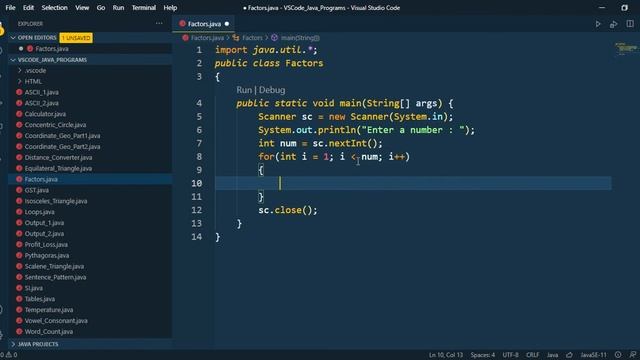Open the Go menu
This screenshot has height=360, width=640.
click(x=101, y=8)
